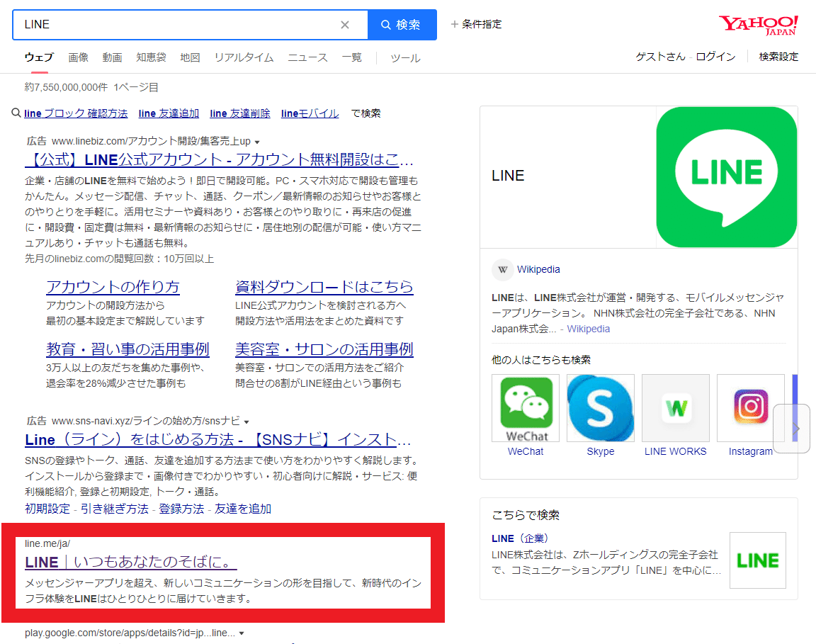Click suggestion line ブロック 確認方法
The width and height of the screenshot is (816, 644).
tap(76, 113)
